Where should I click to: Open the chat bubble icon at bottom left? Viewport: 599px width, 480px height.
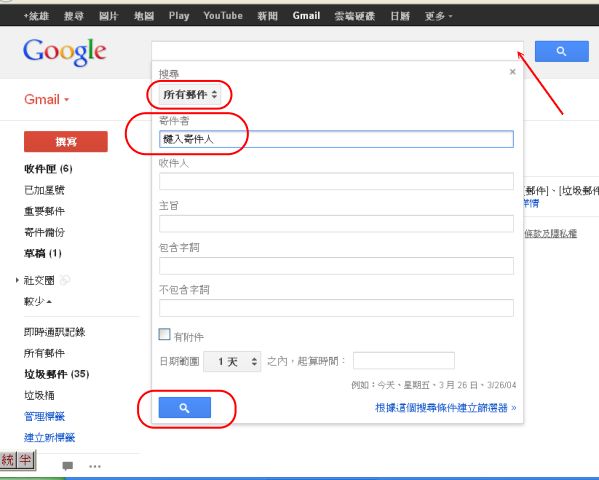coord(68,466)
